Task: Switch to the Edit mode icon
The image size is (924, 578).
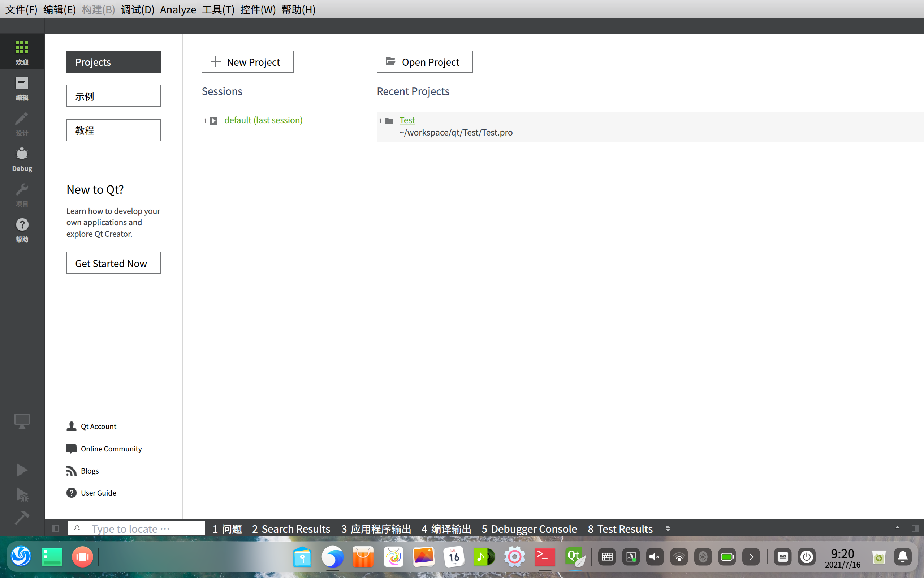Action: point(22,88)
